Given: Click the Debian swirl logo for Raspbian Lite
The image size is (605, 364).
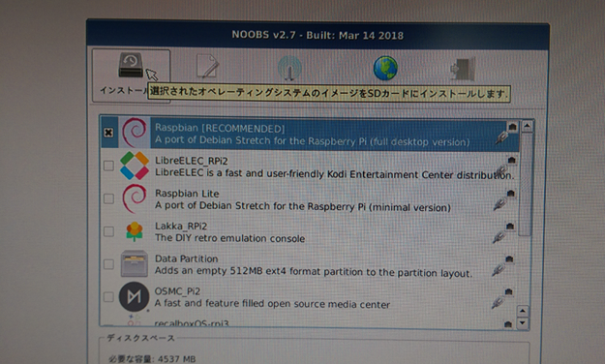Looking at the screenshot, I should click(x=135, y=198).
